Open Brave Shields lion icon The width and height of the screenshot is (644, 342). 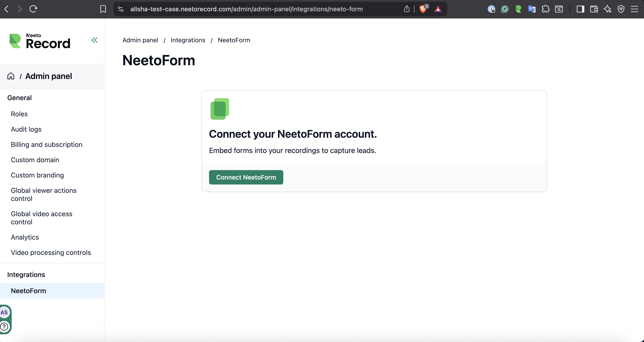[423, 9]
